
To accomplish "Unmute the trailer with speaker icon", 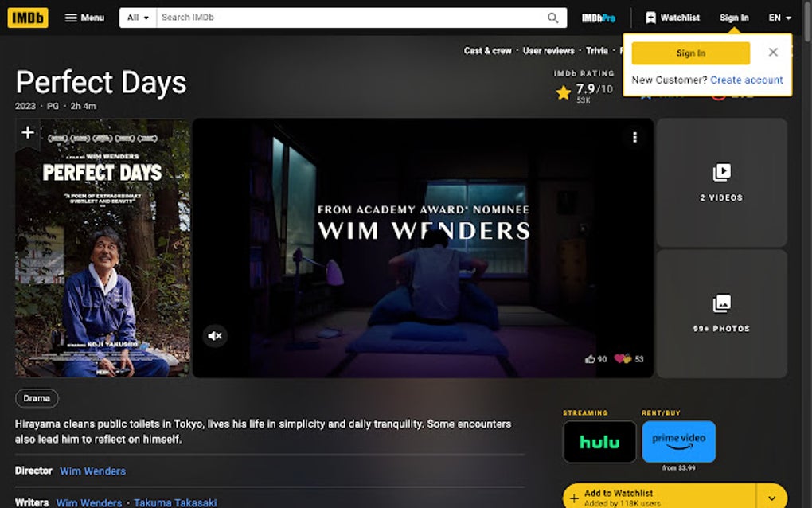I will point(214,336).
